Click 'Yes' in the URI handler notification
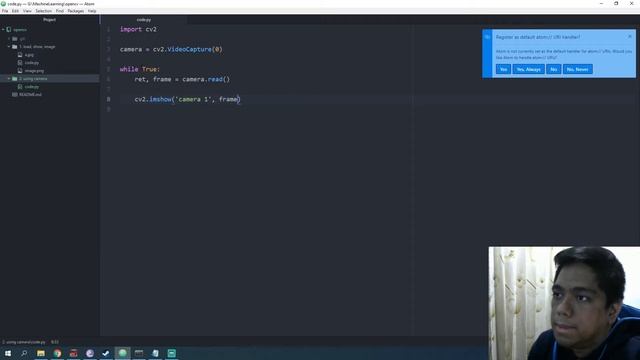Screen dimensions: 640x360 pyautogui.click(x=503, y=69)
